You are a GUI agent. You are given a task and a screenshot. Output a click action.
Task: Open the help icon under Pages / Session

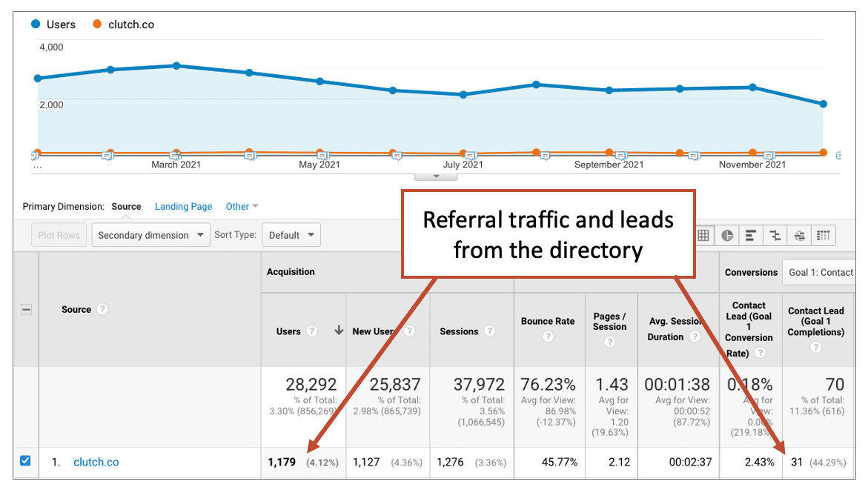[609, 342]
